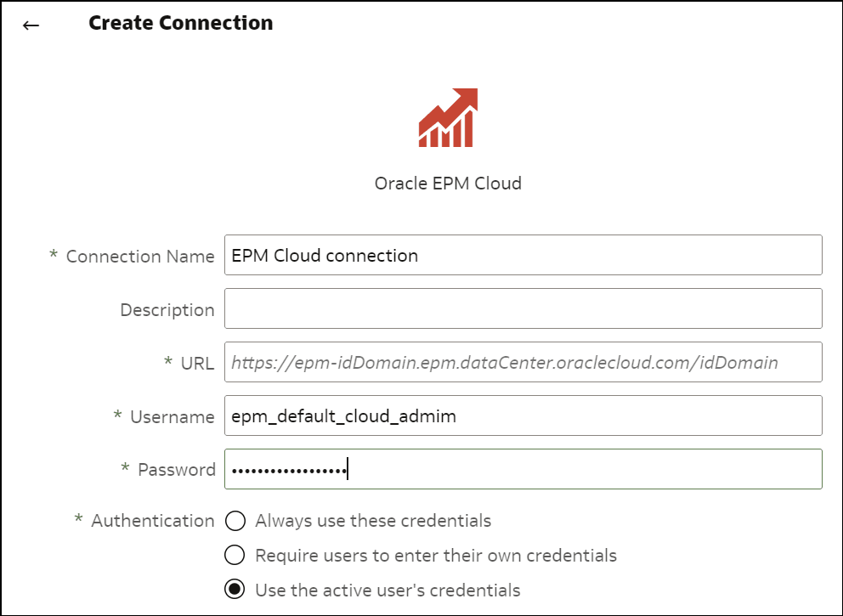Click the required asterisk beside Authentication

(78, 518)
